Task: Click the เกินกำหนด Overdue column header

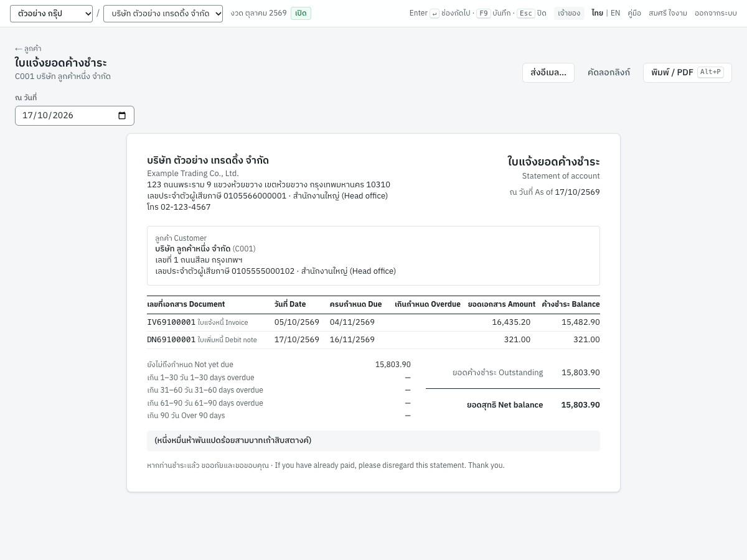Action: [x=428, y=304]
